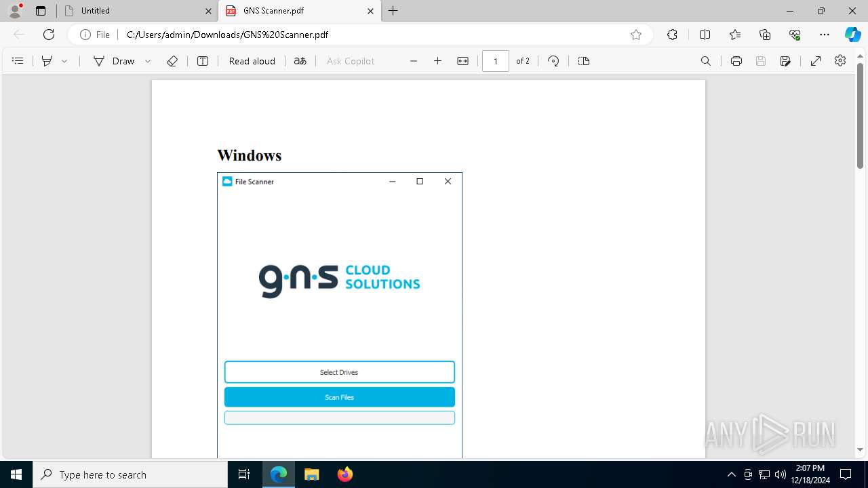868x488 pixels.
Task: Expand the Highlight options dropdown arrow
Action: 64,61
